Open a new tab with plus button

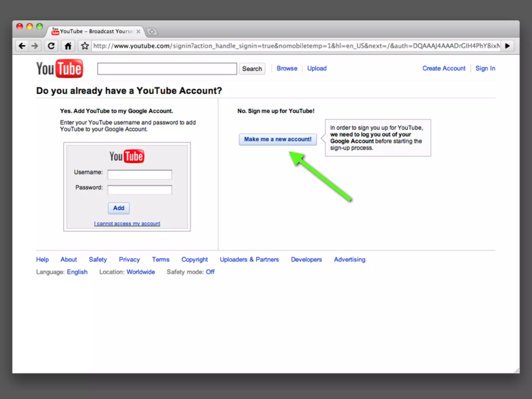pos(152,32)
